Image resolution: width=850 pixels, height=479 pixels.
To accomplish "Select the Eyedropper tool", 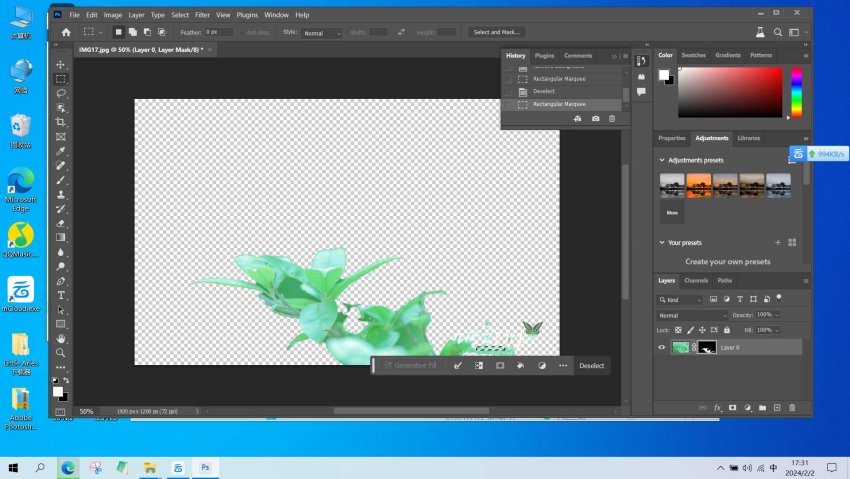I will (x=61, y=151).
